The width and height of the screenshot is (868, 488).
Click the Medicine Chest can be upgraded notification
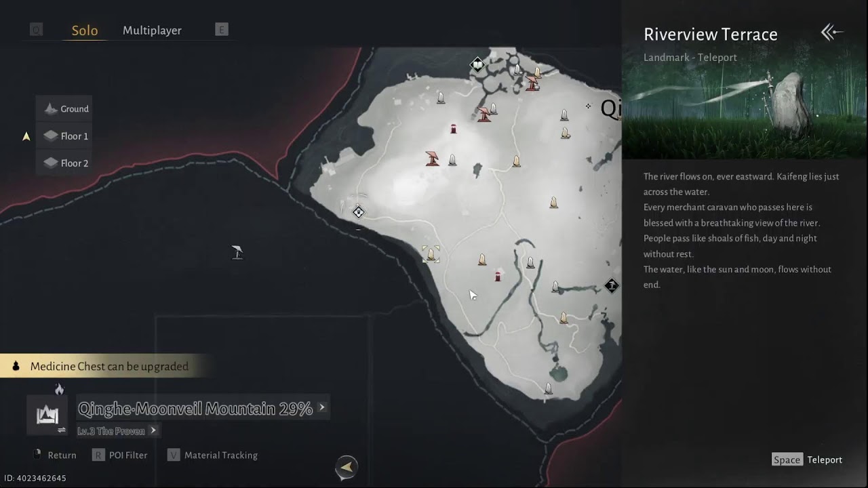point(108,367)
